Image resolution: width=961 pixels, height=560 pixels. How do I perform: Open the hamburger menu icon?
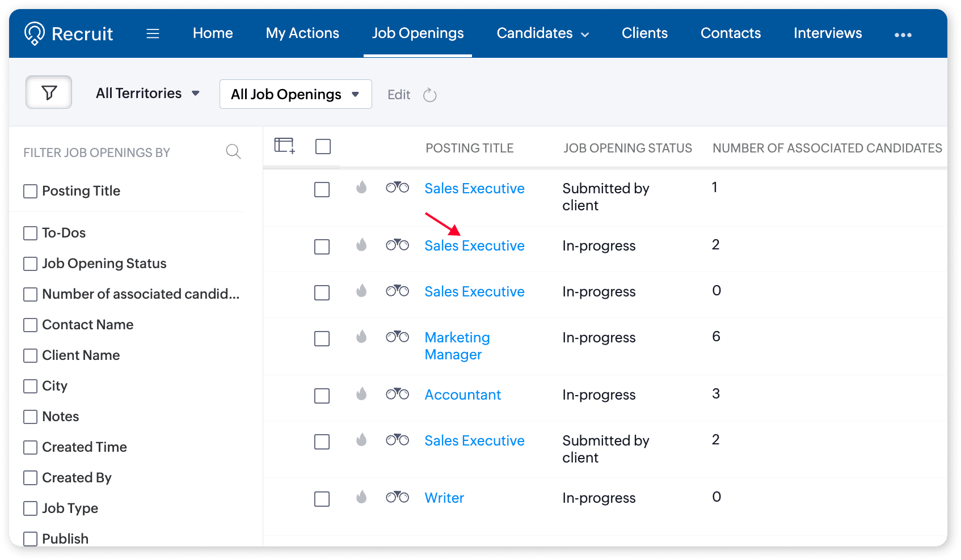tap(153, 34)
